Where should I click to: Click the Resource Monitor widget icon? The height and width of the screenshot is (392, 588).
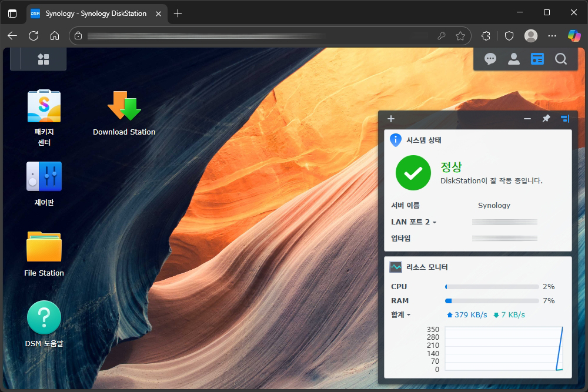(396, 267)
